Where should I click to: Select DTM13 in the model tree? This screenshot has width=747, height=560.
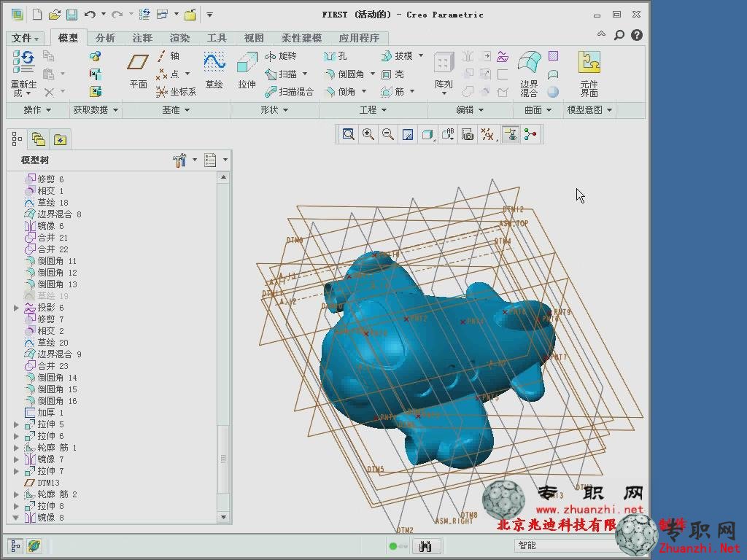[x=42, y=483]
